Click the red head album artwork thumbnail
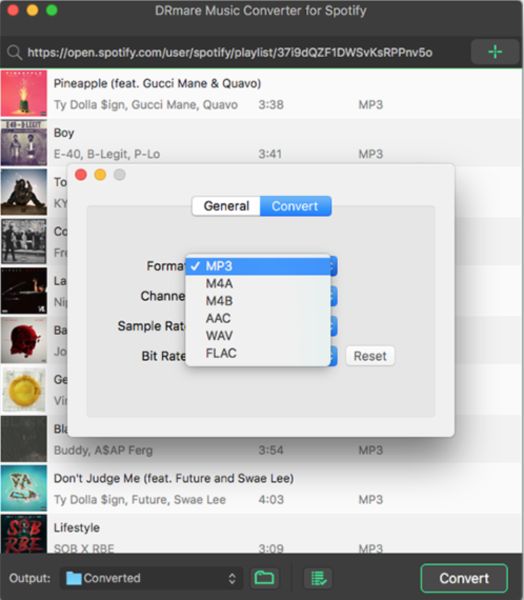This screenshot has height=600, width=524. (x=24, y=340)
